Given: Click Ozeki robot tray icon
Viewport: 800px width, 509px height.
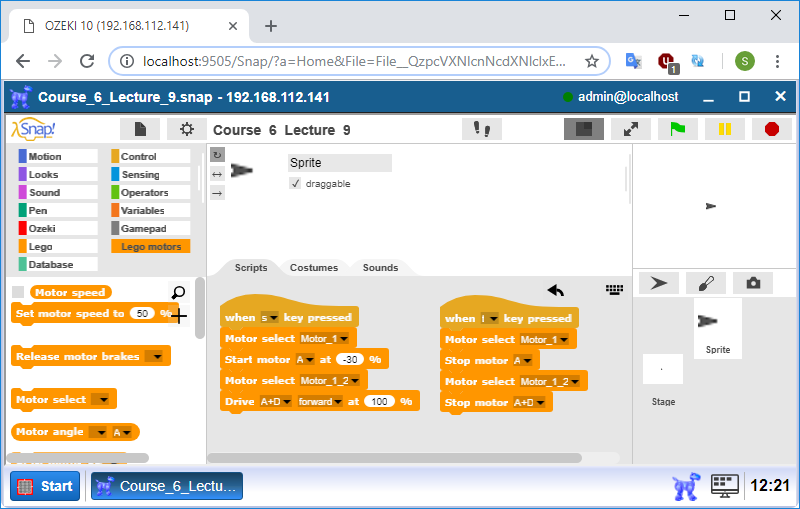Looking at the screenshot, I should (686, 486).
